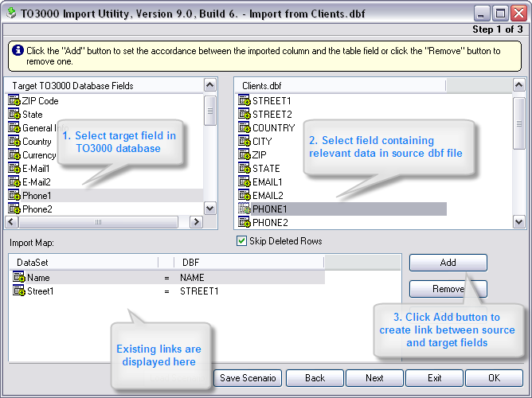The width and height of the screenshot is (532, 398).
Task: Click the PHONE1 column icon in Clients.dbf
Action: (244, 209)
